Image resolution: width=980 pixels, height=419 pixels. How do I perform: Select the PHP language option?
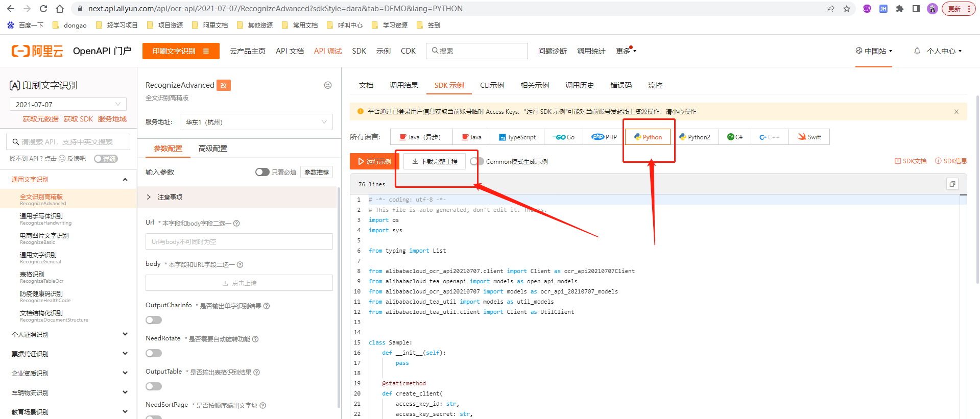(x=604, y=137)
